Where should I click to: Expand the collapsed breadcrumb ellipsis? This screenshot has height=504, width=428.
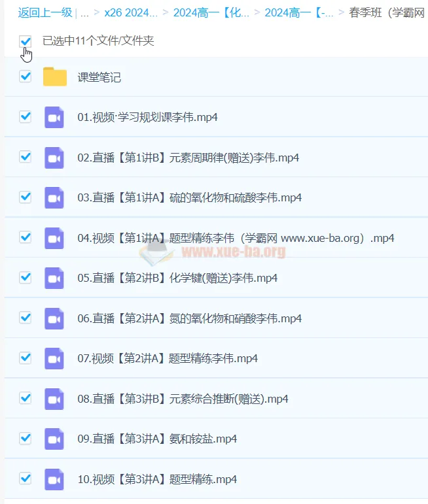84,12
